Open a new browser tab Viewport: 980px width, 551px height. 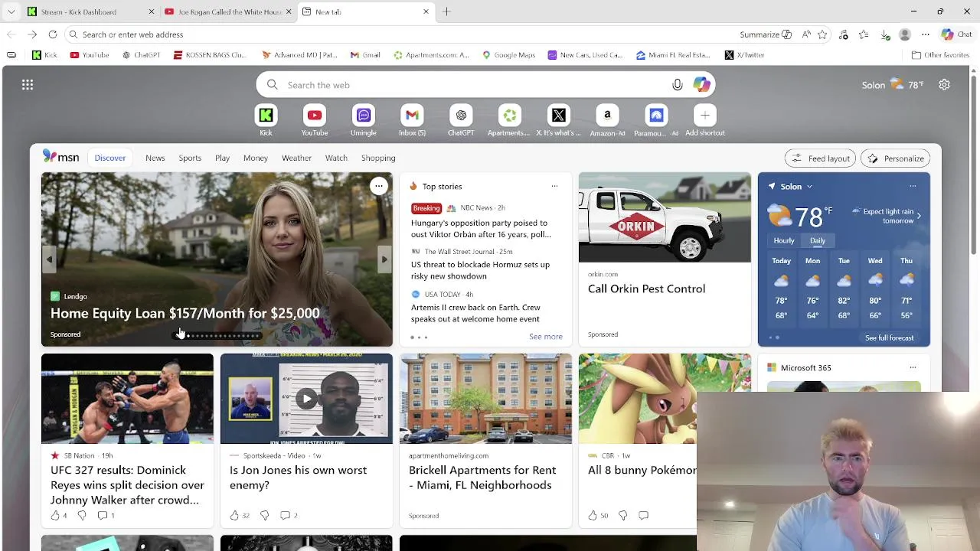click(x=446, y=11)
